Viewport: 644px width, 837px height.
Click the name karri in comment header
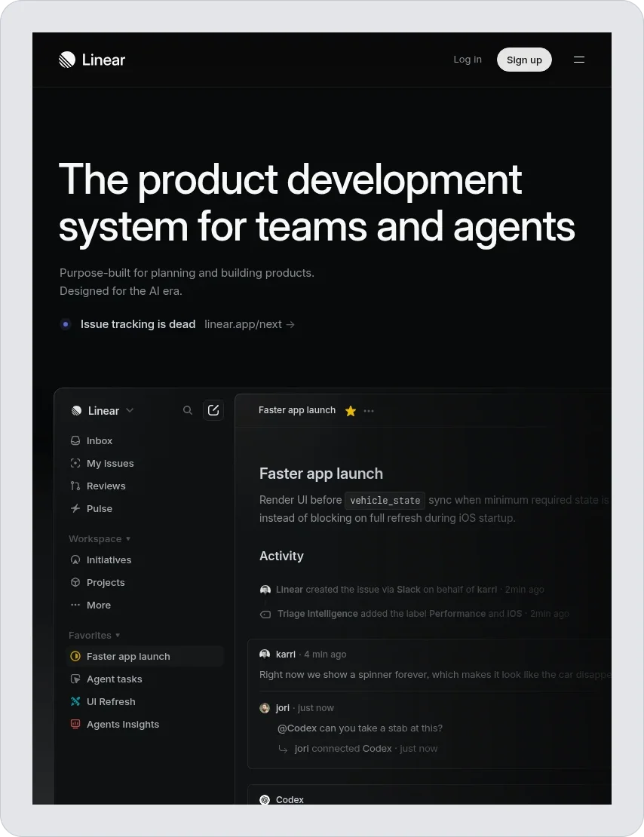286,654
